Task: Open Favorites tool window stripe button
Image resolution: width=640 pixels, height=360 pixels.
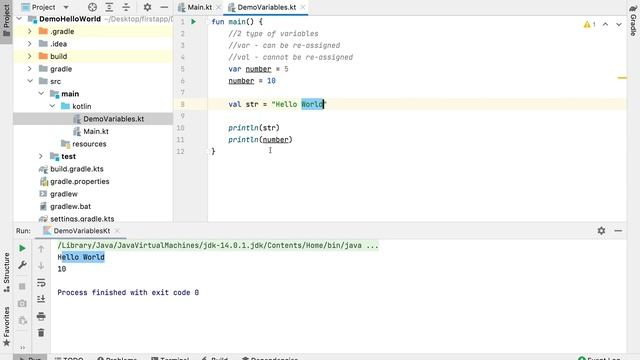Action: [x=7, y=327]
